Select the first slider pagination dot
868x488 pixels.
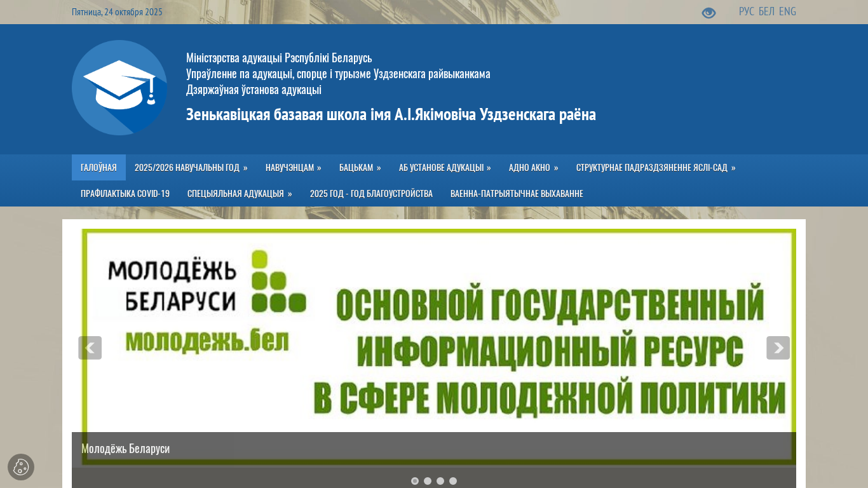click(x=415, y=481)
